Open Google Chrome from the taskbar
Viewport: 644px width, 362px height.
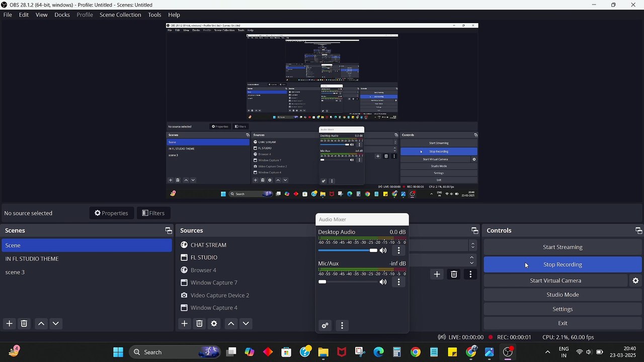(x=415, y=352)
